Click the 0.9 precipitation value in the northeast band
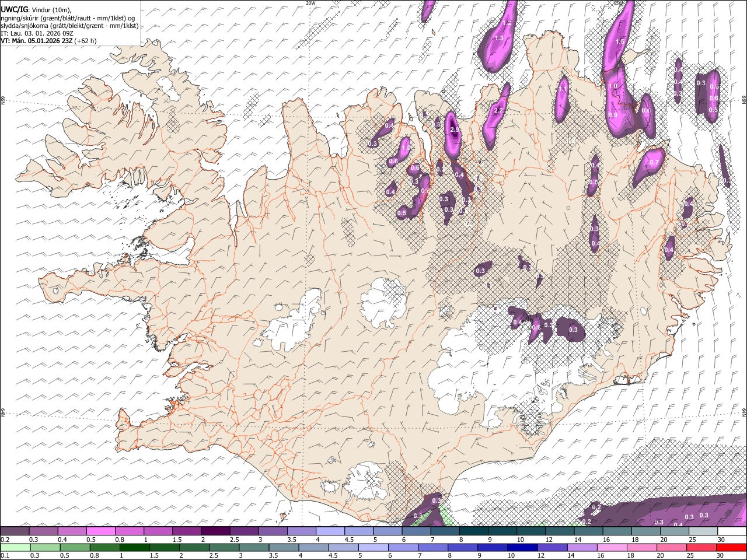Screen dimensions: 747x560 click(613, 115)
